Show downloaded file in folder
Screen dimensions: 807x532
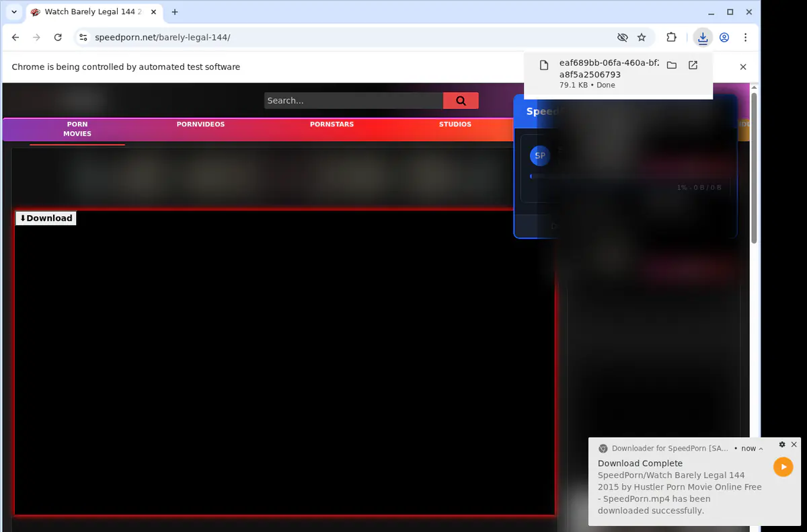pyautogui.click(x=671, y=65)
